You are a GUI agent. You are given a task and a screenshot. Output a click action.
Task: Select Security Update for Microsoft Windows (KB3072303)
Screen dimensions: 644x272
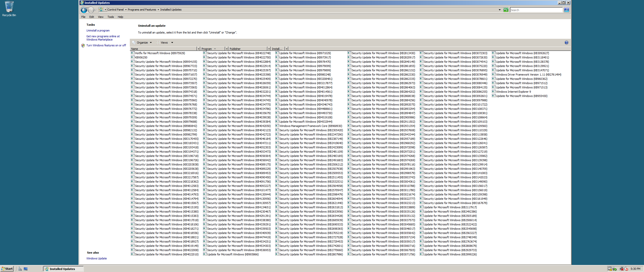(454, 53)
